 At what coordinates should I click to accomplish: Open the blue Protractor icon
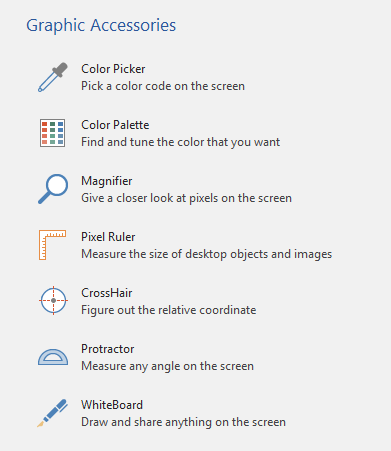pos(53,357)
